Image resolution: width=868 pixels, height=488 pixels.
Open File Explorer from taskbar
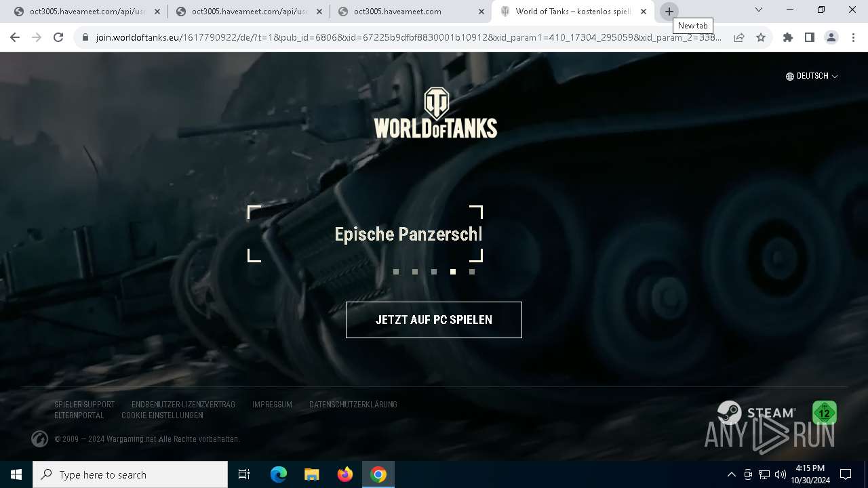312,474
